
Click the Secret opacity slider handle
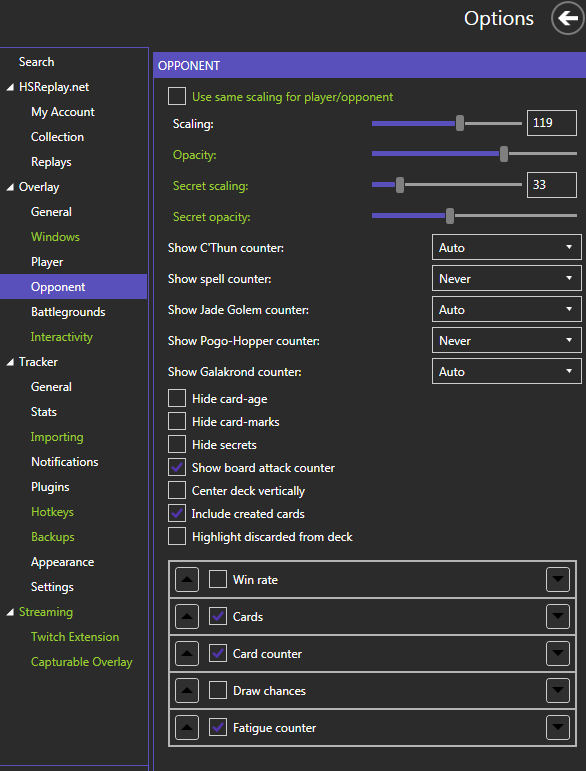450,216
